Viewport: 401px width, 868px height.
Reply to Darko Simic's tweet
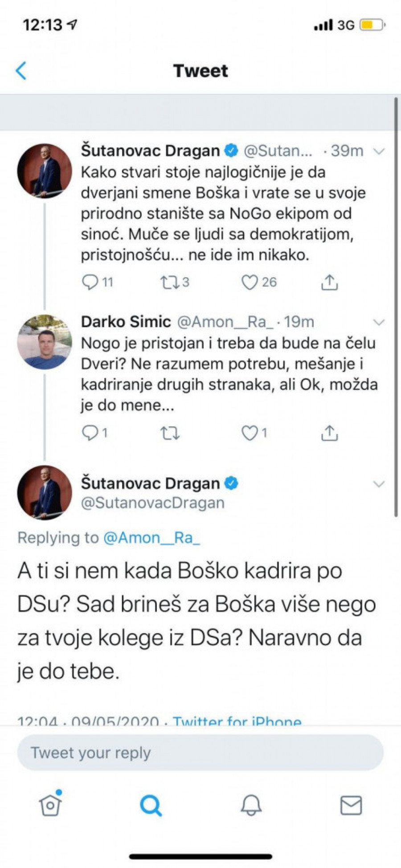(x=90, y=433)
